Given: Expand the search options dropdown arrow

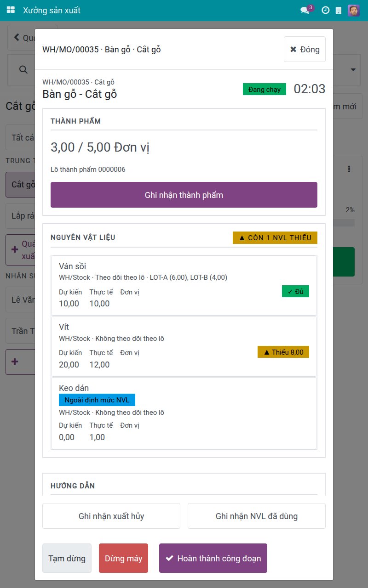Looking at the screenshot, I should pos(353,70).
